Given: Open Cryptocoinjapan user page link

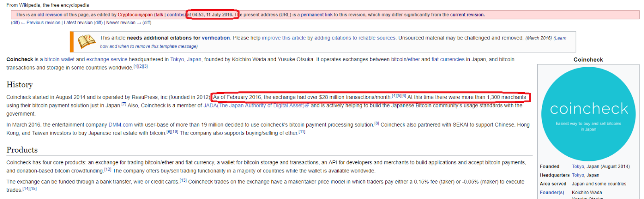Looking at the screenshot, I should [135, 15].
